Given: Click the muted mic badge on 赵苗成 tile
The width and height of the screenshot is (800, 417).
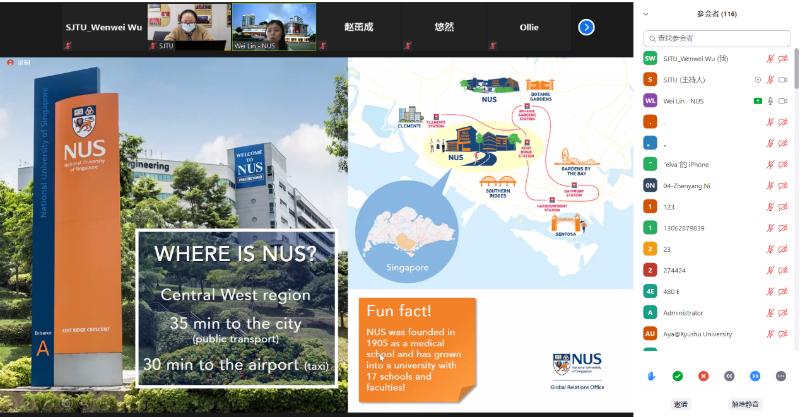Looking at the screenshot, I should click(x=323, y=46).
